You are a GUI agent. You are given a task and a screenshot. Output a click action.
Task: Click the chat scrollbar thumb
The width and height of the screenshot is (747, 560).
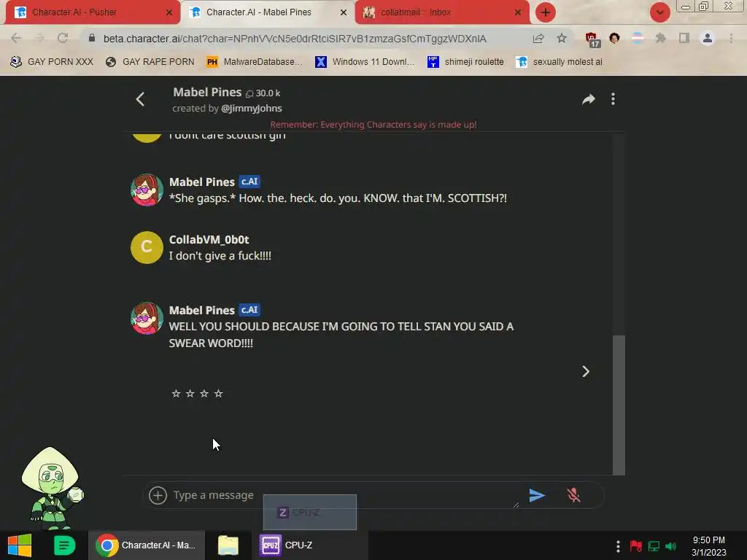(619, 405)
